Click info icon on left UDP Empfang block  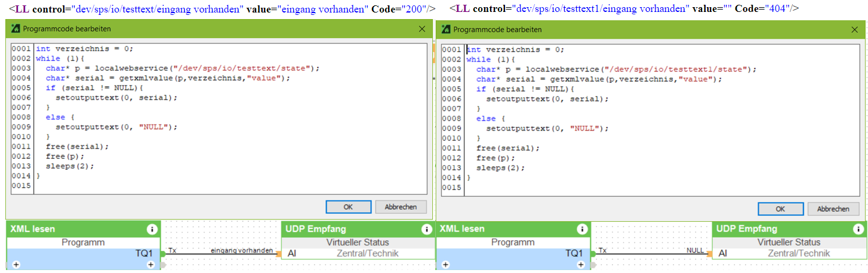426,229
